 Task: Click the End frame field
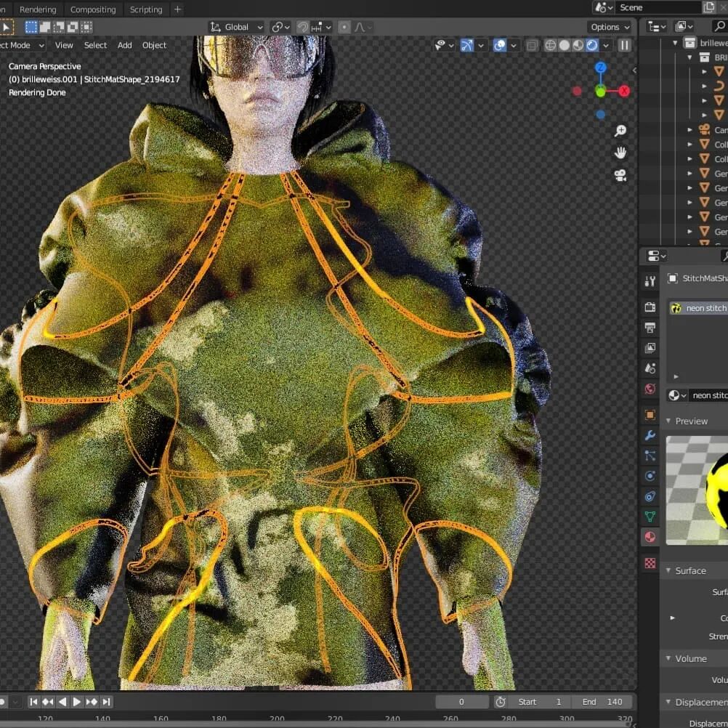(x=602, y=702)
